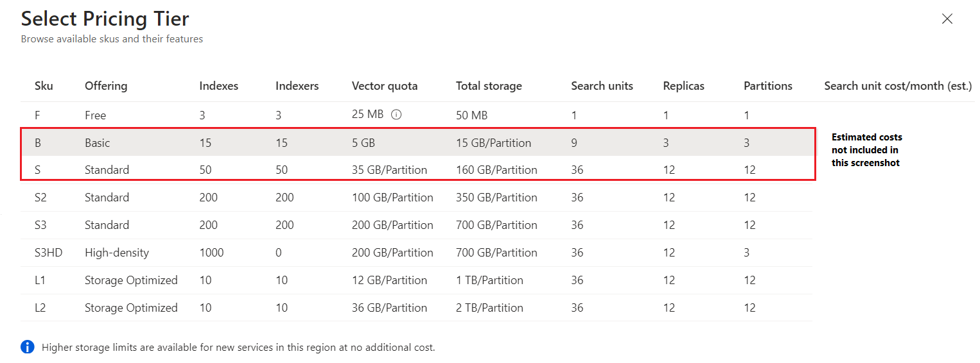Image resolution: width=980 pixels, height=363 pixels.
Task: Click the Sku column header
Action: [44, 86]
